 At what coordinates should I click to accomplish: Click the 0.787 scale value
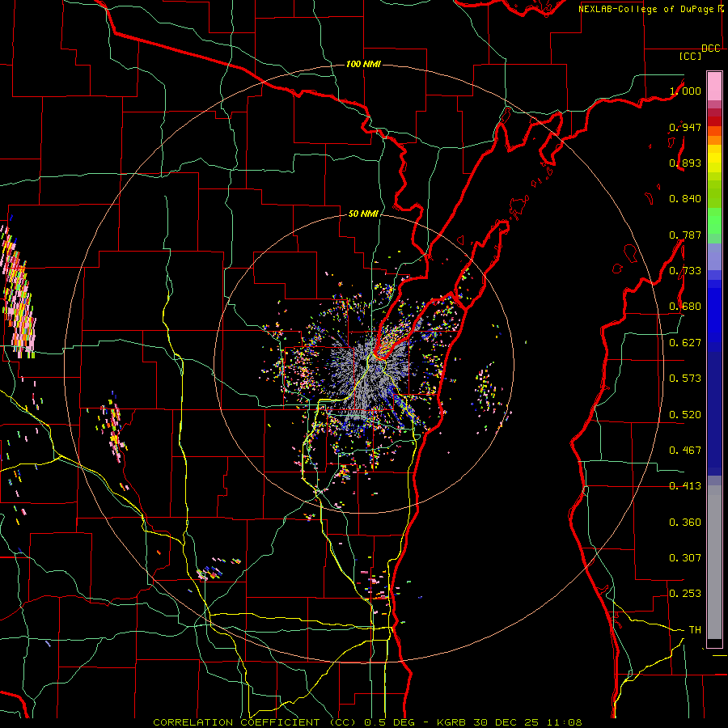click(x=685, y=235)
